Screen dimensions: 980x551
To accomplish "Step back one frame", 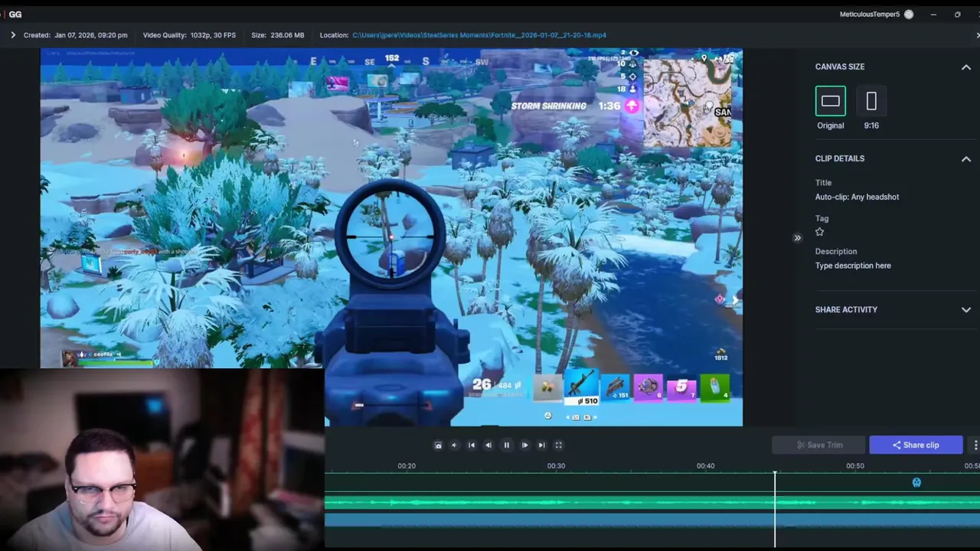I will click(x=488, y=445).
